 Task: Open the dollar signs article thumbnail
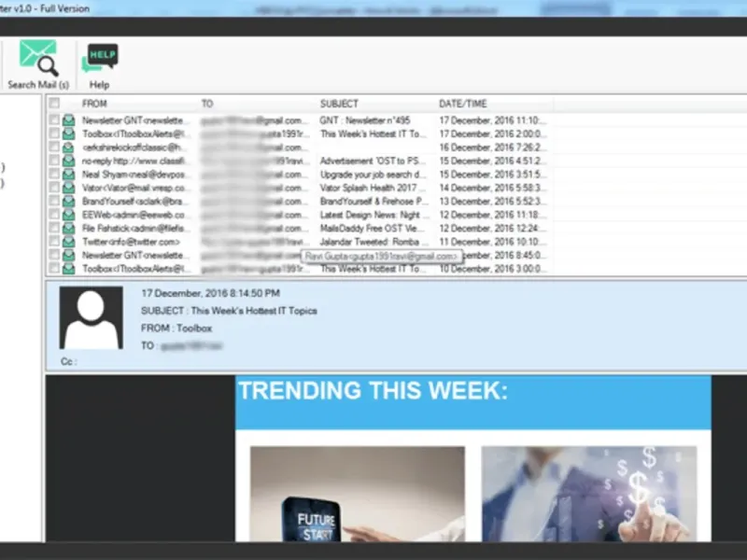(589, 494)
